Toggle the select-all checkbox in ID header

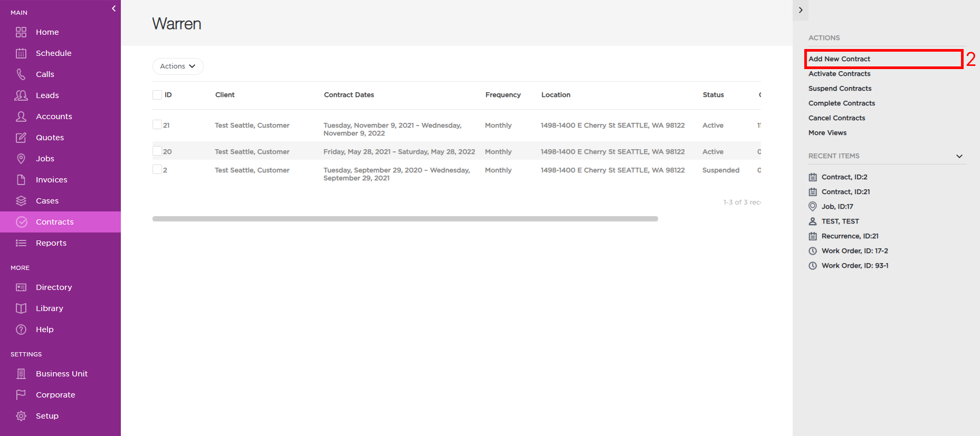[157, 95]
